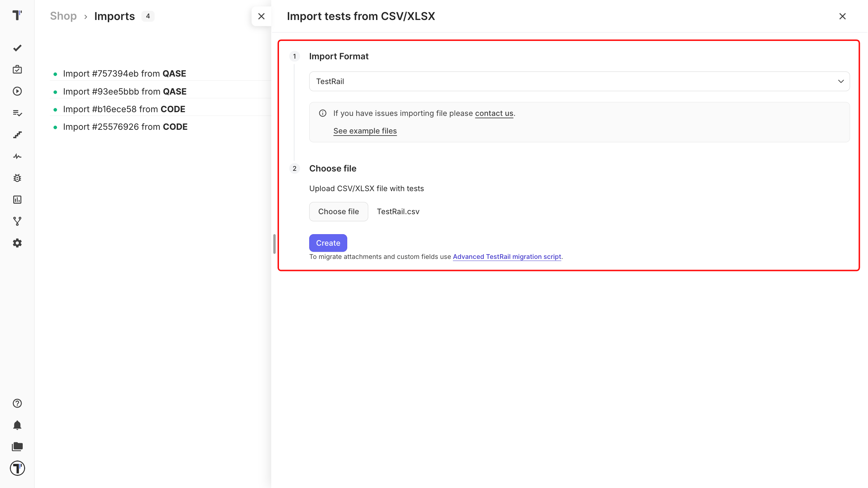Image resolution: width=868 pixels, height=488 pixels.
Task: Open the Projects folders icon
Action: 17,447
